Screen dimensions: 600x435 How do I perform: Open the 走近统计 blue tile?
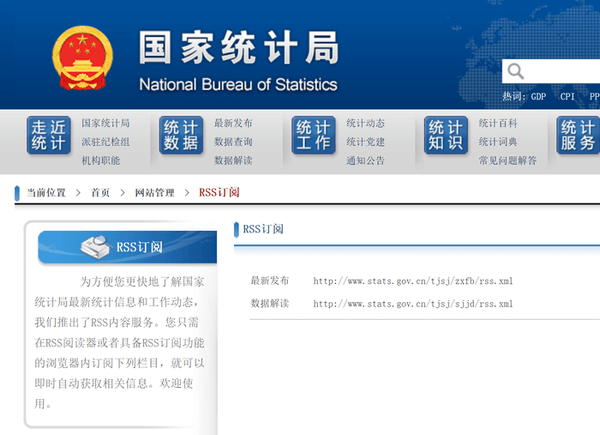[x=49, y=135]
